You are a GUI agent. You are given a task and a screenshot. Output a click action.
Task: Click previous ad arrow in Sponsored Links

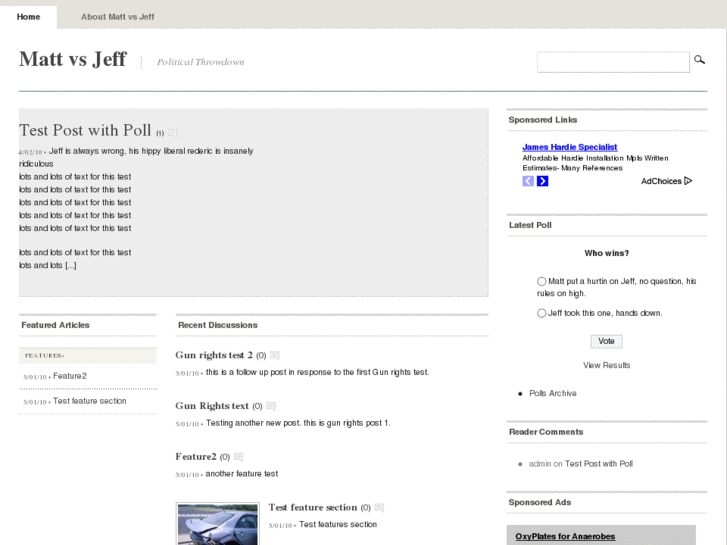[x=528, y=181]
